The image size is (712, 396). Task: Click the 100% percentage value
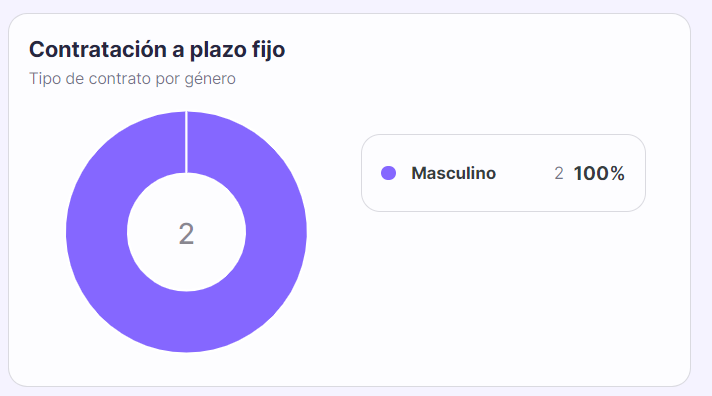[599, 173]
